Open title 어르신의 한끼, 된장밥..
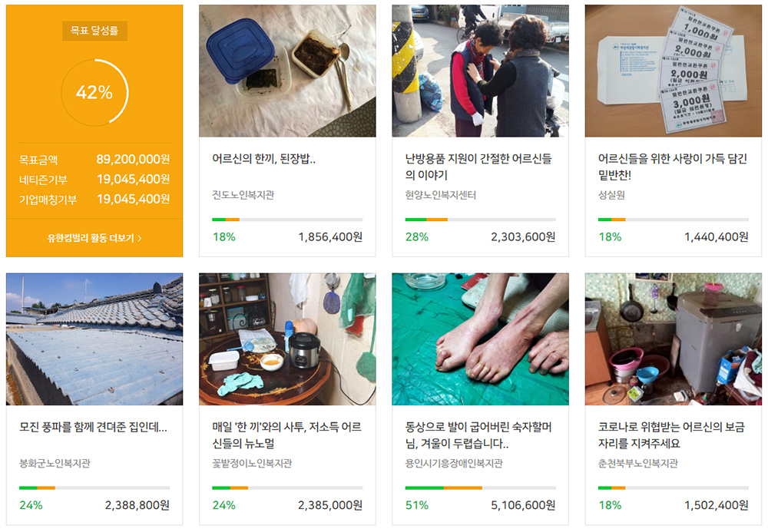The image size is (768, 532). pyautogui.click(x=264, y=159)
